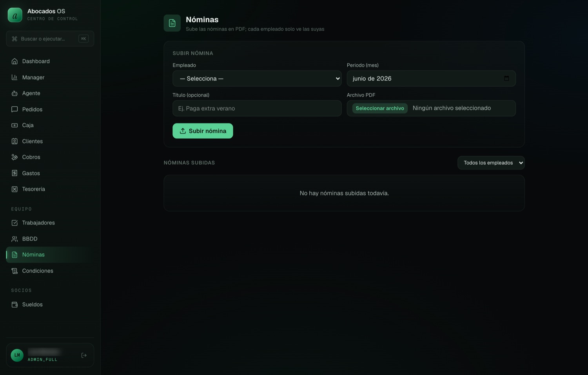
Task: Click the SUBIR NÓMINA section heading
Action: [193, 53]
